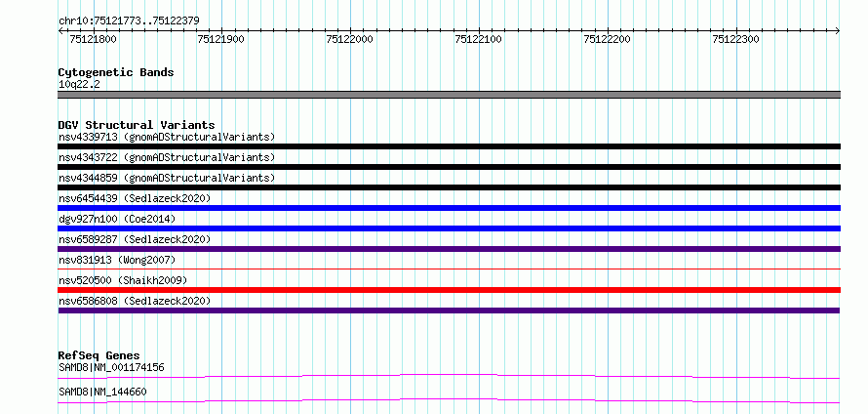Click the chr10:75121773..75122379 region label
The height and width of the screenshot is (414, 868).
[129, 21]
